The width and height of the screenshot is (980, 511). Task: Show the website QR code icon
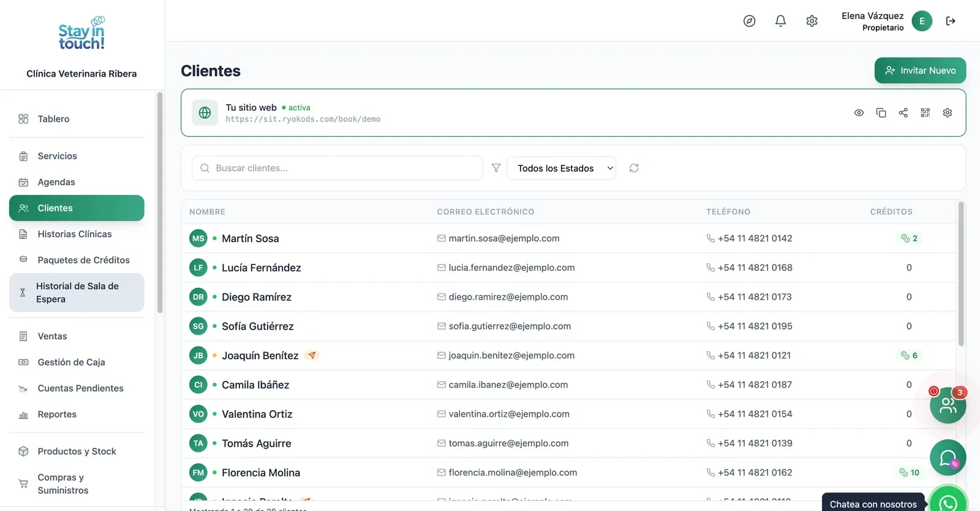(x=925, y=113)
